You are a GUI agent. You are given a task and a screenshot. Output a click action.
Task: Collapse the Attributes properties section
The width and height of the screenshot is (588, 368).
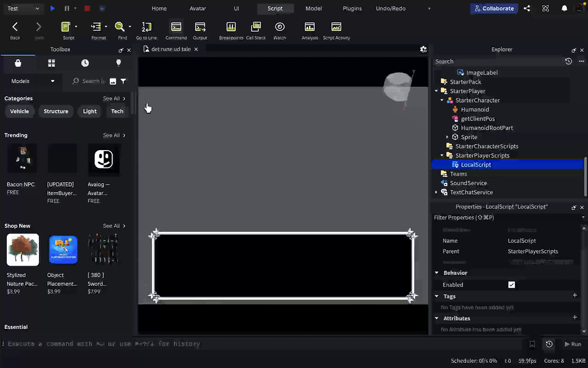(x=436, y=319)
